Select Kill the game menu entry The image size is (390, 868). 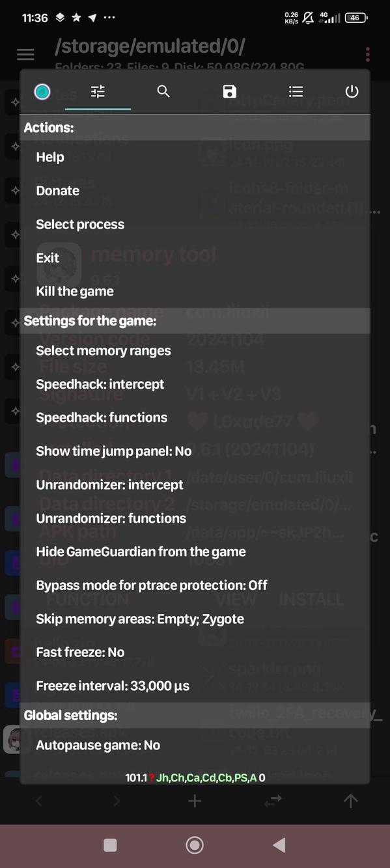click(75, 291)
